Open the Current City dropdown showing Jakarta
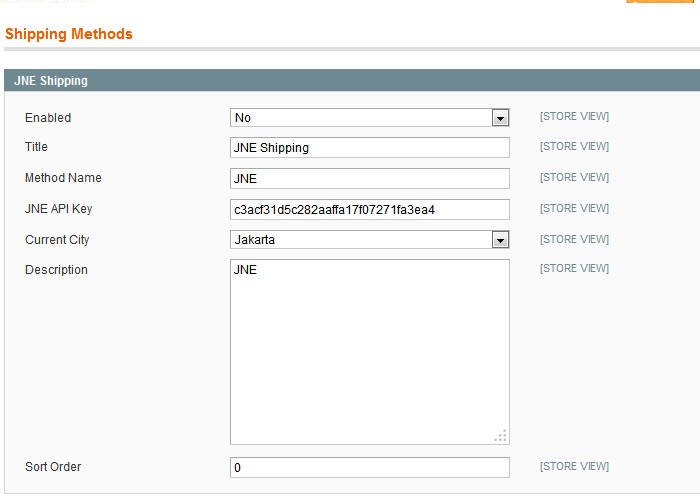Image resolution: width=700 pixels, height=500 pixels. coord(370,240)
